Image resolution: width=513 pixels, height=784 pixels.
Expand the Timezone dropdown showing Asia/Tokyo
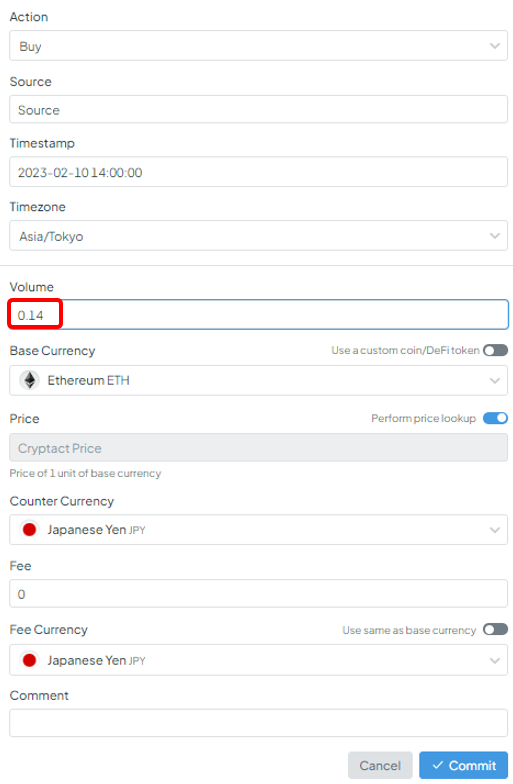tap(258, 236)
